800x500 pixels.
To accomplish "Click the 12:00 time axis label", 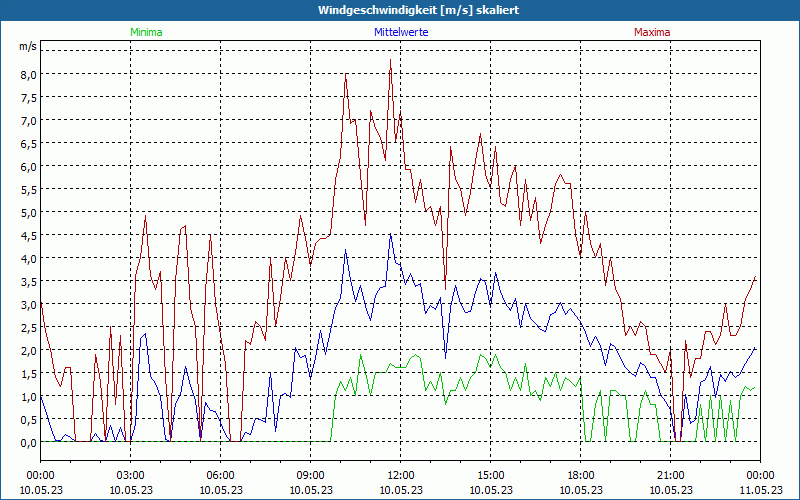I will [401, 475].
